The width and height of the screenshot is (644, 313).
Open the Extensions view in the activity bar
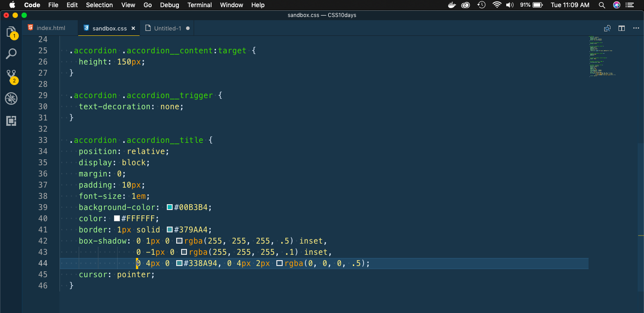[x=11, y=120]
